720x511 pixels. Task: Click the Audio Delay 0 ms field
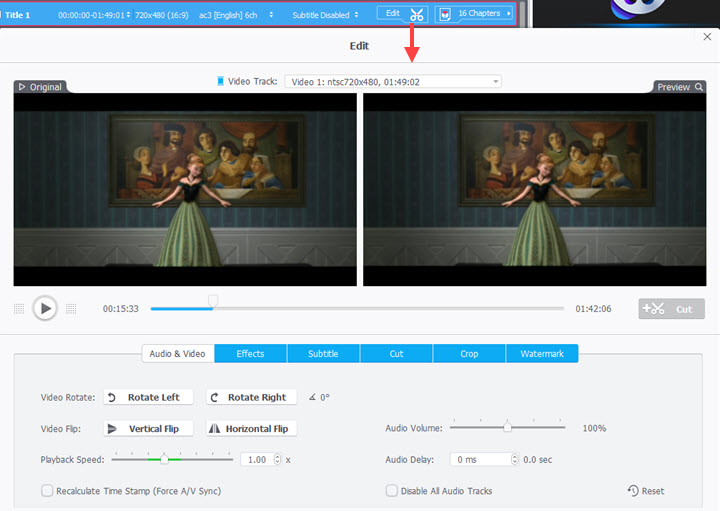(x=481, y=460)
